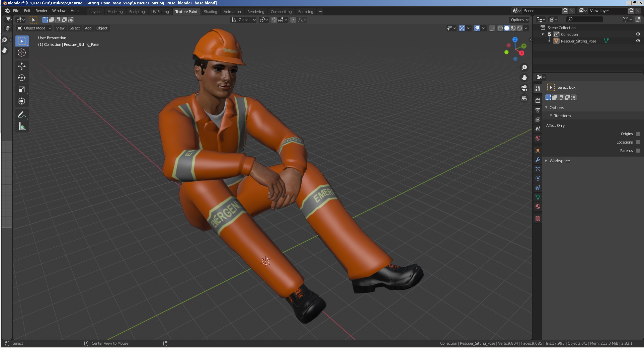Viewport: 644px width, 348px height.
Task: Activate the Scale tool
Action: (x=22, y=89)
